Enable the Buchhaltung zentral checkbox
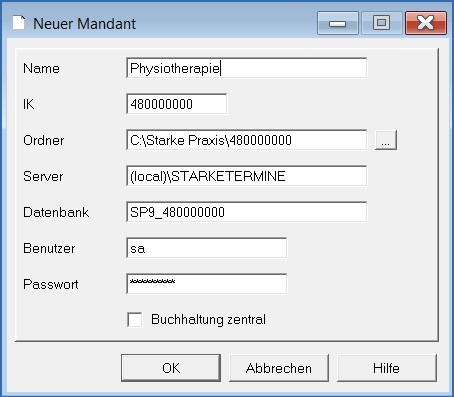This screenshot has height=397, width=454. coord(135,319)
